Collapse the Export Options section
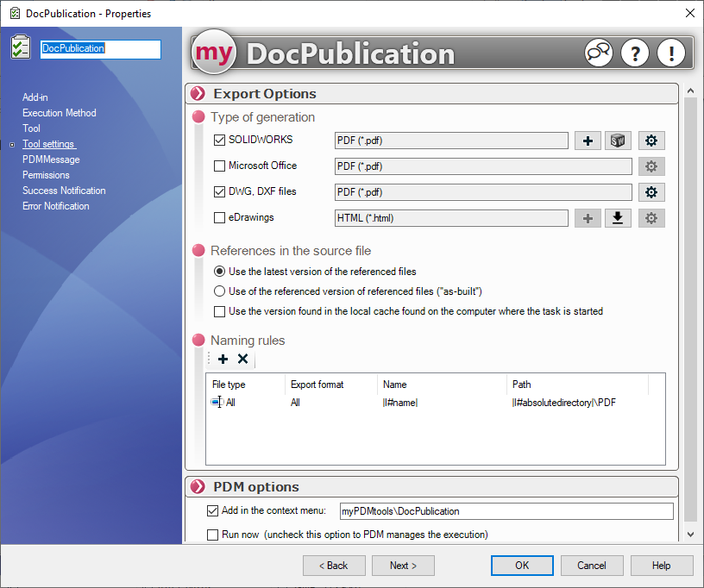Screen dimensions: 704x588 coord(198,94)
